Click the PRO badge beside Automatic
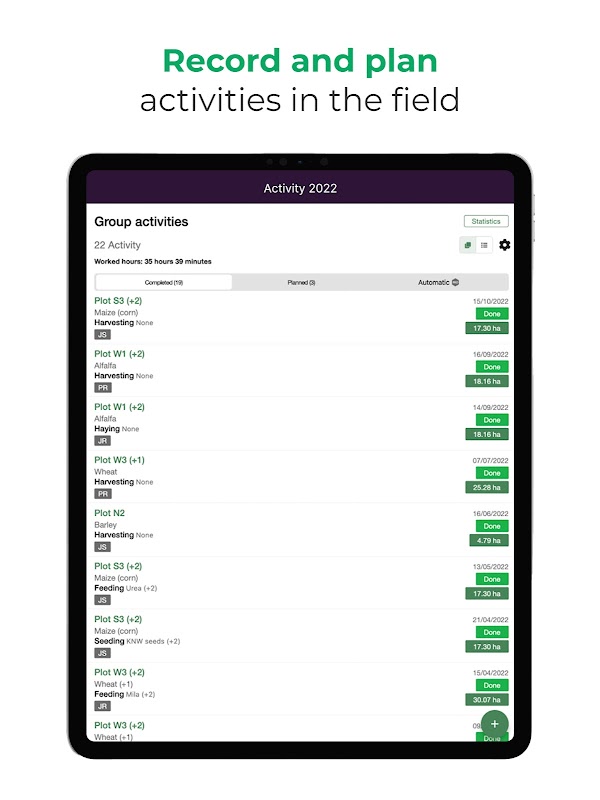 455,283
